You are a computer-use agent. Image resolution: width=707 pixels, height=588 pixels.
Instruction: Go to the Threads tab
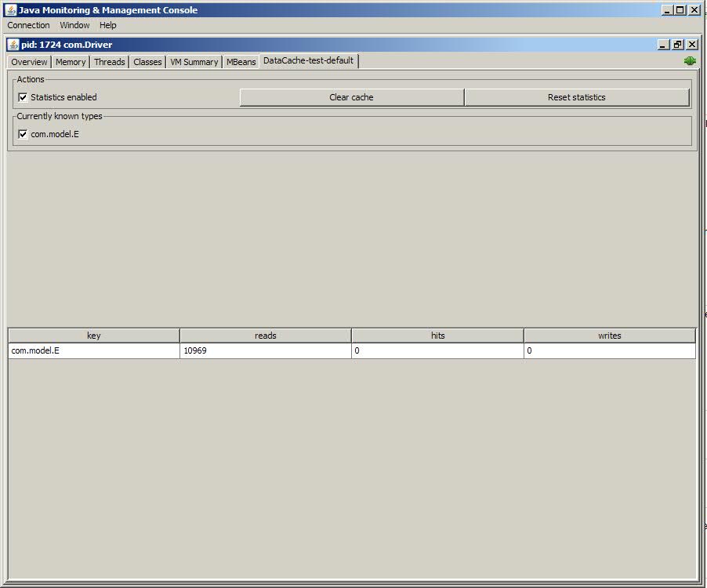point(110,62)
